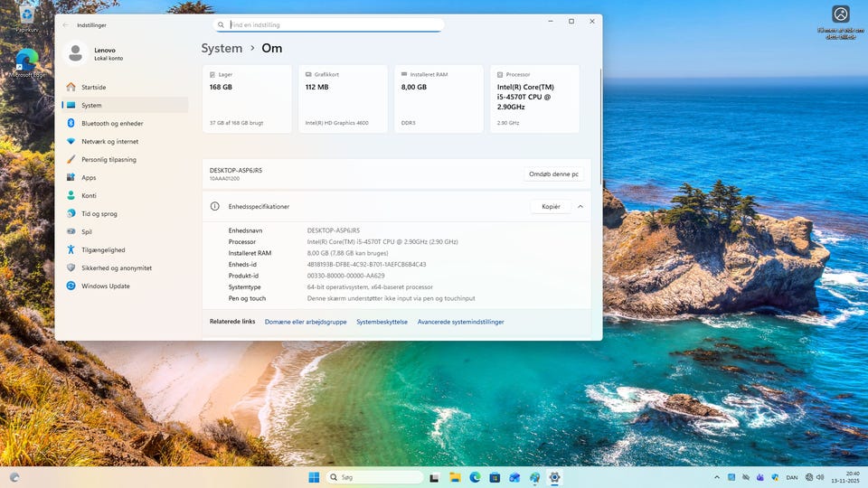Click the Omdøb denne pc button
Screen dimensions: 868x488
pyautogui.click(x=553, y=174)
